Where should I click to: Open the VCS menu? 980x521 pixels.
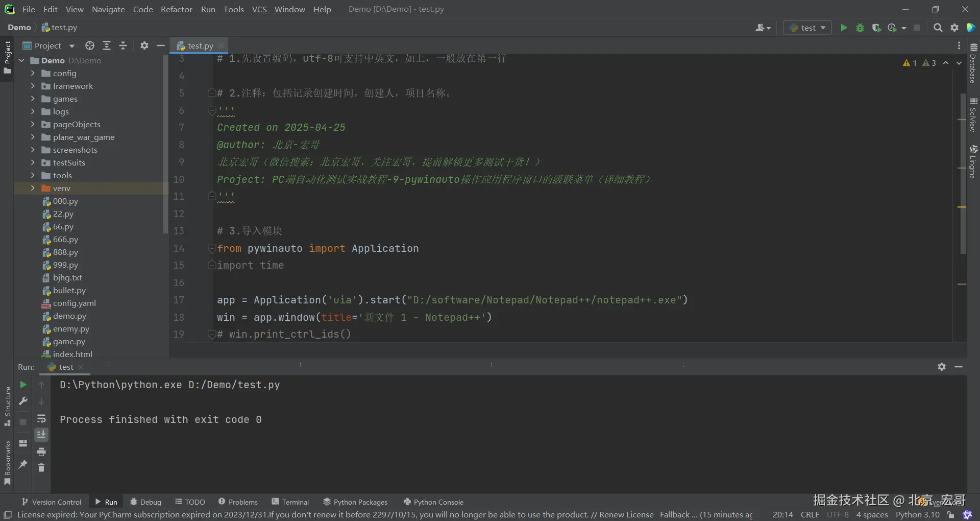pyautogui.click(x=259, y=9)
